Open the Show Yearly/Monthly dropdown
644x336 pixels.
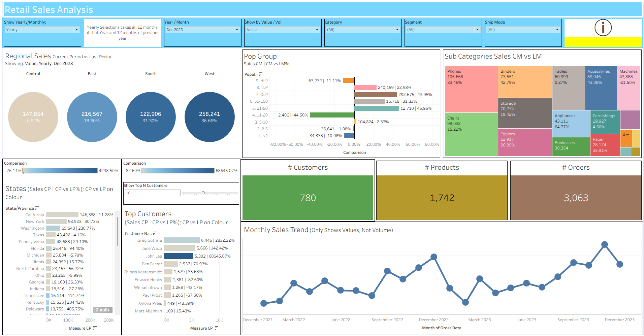click(x=76, y=30)
